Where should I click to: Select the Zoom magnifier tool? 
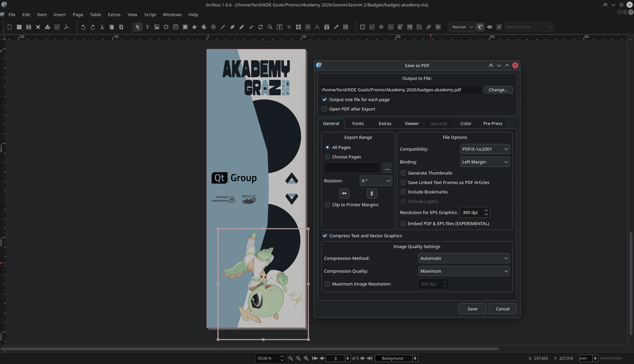(x=270, y=27)
